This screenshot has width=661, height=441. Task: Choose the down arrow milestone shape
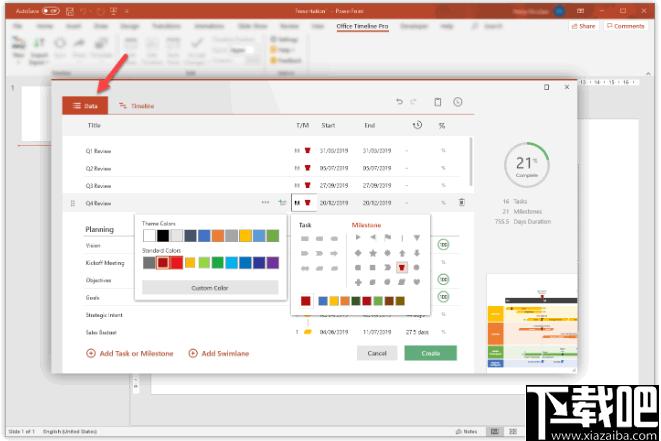click(x=416, y=253)
